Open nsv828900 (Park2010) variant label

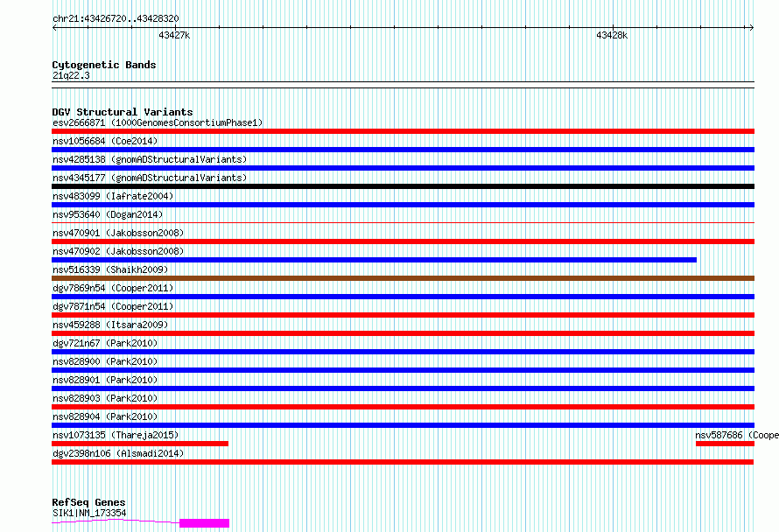click(x=105, y=361)
